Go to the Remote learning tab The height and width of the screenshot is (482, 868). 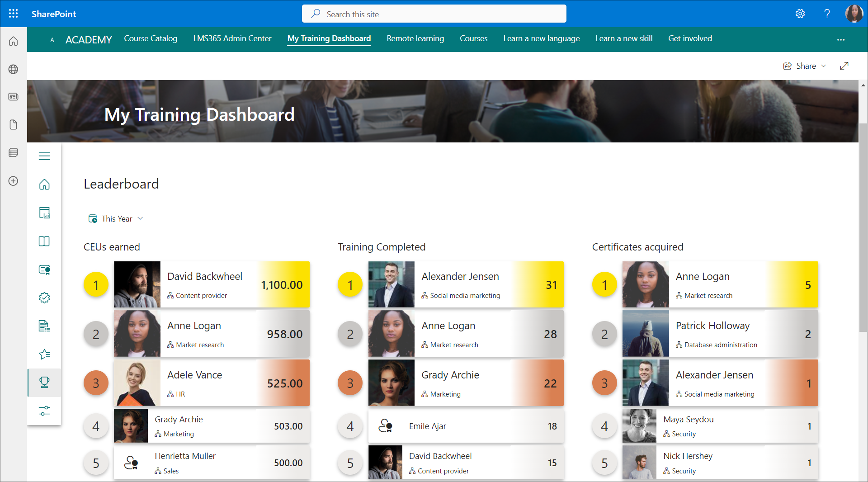[415, 38]
